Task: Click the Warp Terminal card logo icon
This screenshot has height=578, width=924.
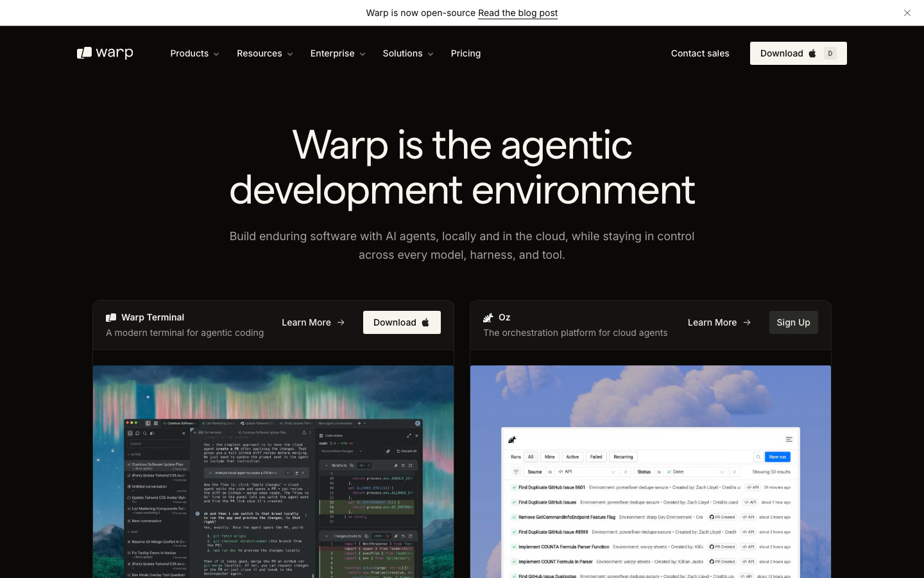Action: (111, 317)
